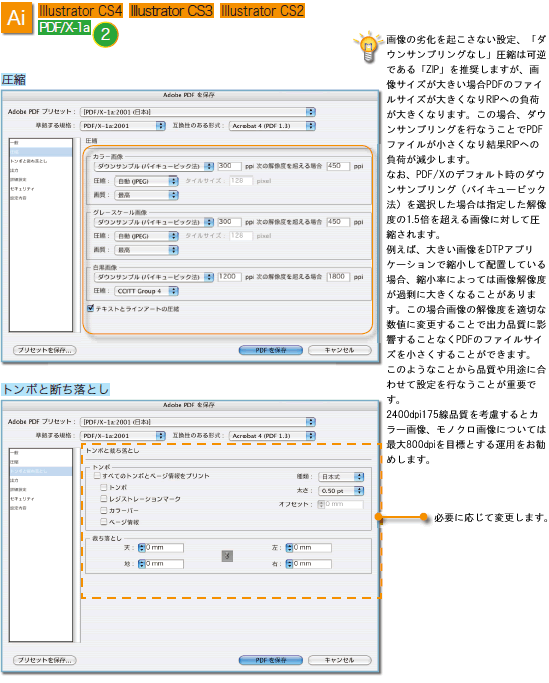549x683 pixels.
Task: Open the CCITT Group 4 compression dropdown
Action: [x=146, y=291]
